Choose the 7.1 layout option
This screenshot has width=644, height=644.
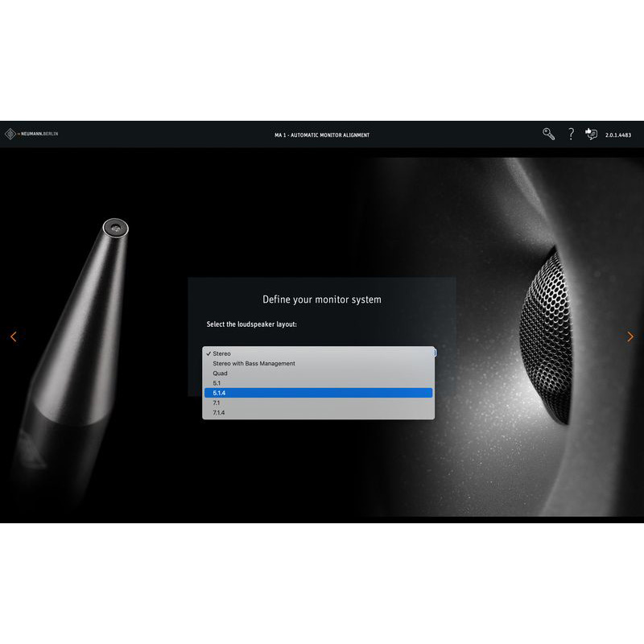pyautogui.click(x=318, y=403)
